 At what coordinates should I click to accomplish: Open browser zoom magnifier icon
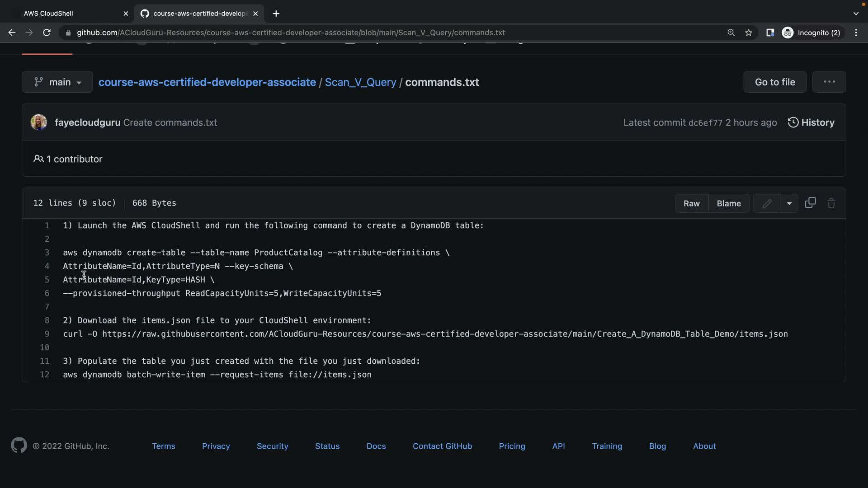[731, 33]
